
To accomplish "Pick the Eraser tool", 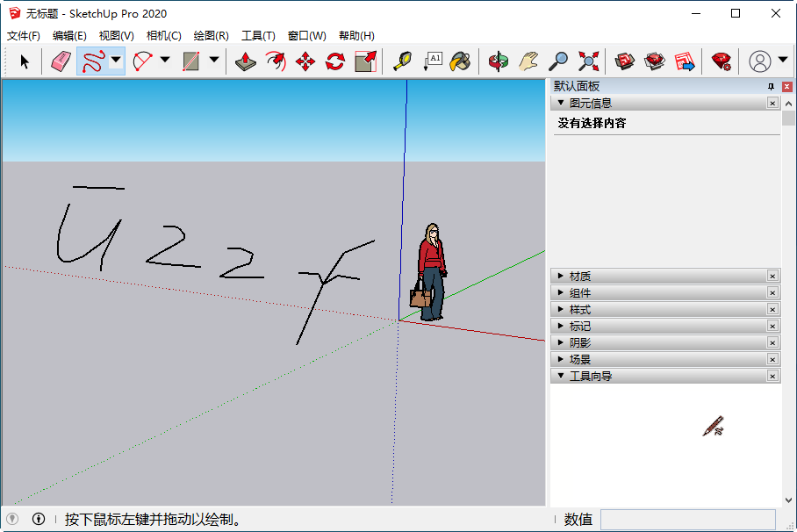I will click(x=60, y=61).
